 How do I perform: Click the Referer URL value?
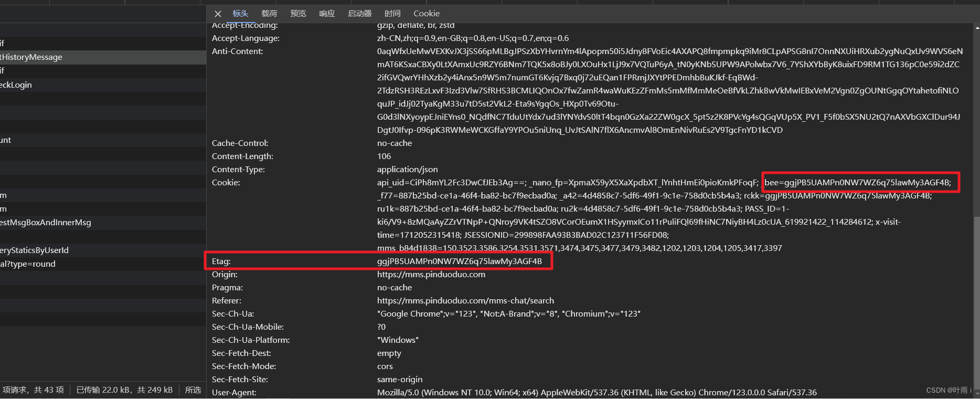click(x=465, y=301)
